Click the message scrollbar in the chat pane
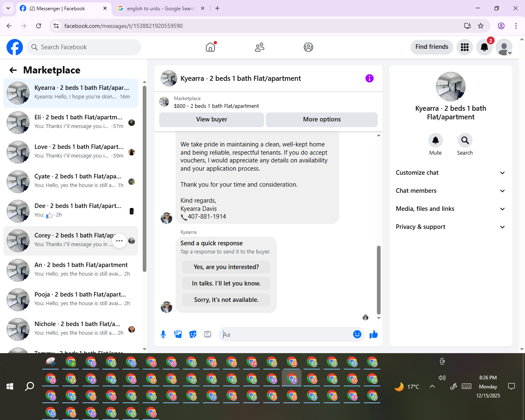The height and width of the screenshot is (420, 525). [x=379, y=280]
